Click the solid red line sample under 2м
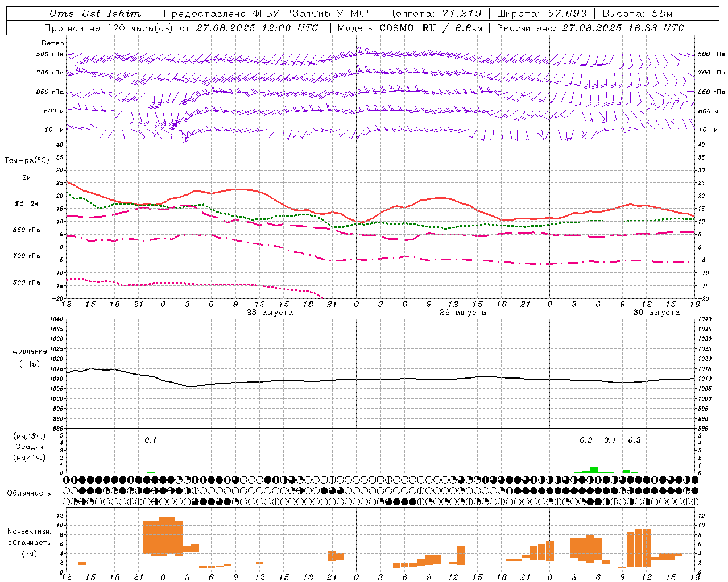 pyautogui.click(x=26, y=184)
